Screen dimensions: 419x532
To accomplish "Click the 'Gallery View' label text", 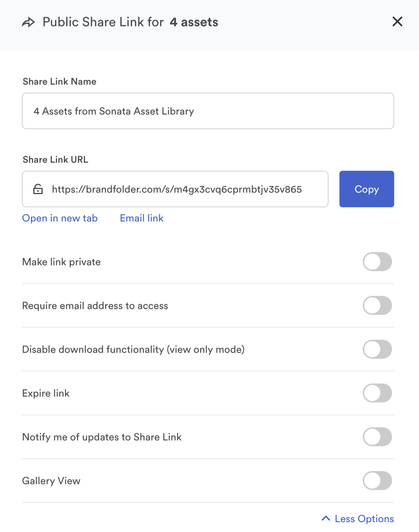I will click(x=51, y=481).
